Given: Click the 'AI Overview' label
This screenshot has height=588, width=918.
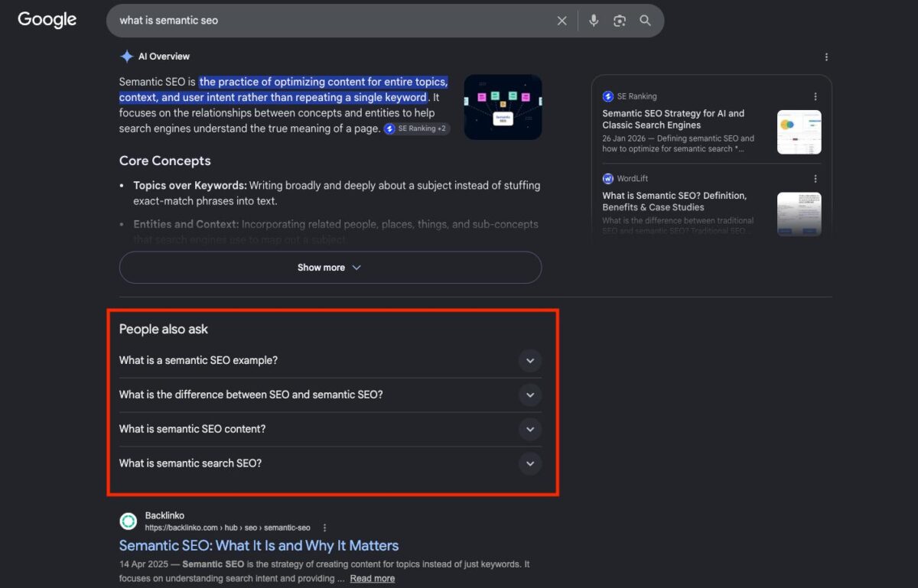Looking at the screenshot, I should [x=164, y=57].
